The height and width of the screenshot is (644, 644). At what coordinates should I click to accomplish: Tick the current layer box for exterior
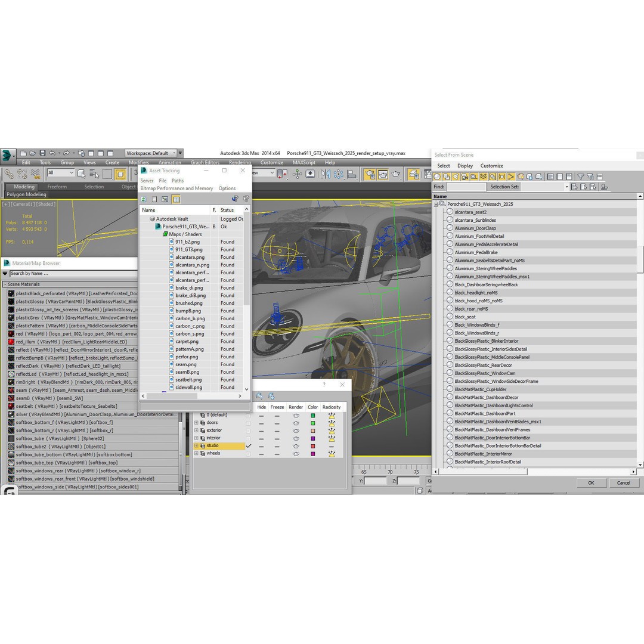point(248,431)
